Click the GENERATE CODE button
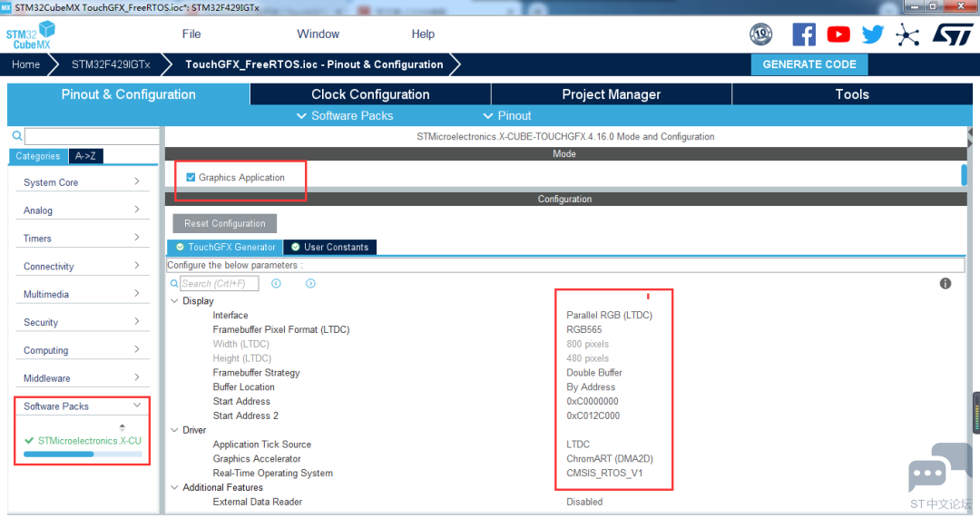Image resolution: width=980 pixels, height=518 pixels. click(x=809, y=64)
